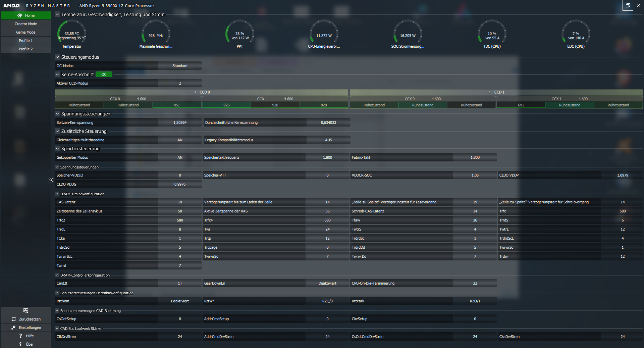Collapse the Kerne-Abschnitt section

[57, 74]
